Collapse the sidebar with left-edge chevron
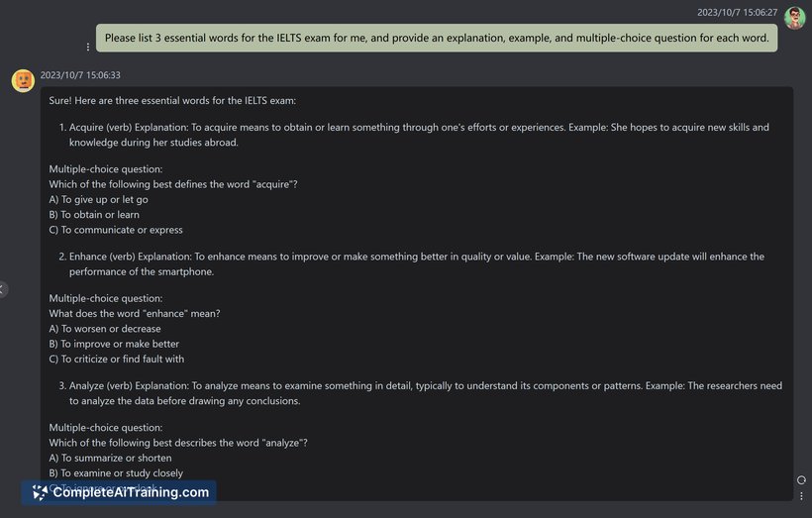812x518 pixels. coord(3,289)
